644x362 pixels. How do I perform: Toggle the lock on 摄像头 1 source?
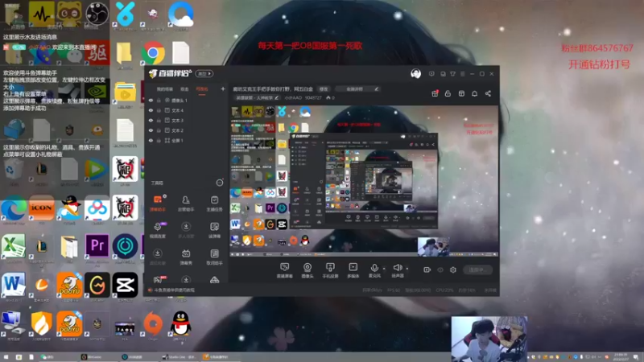(159, 100)
